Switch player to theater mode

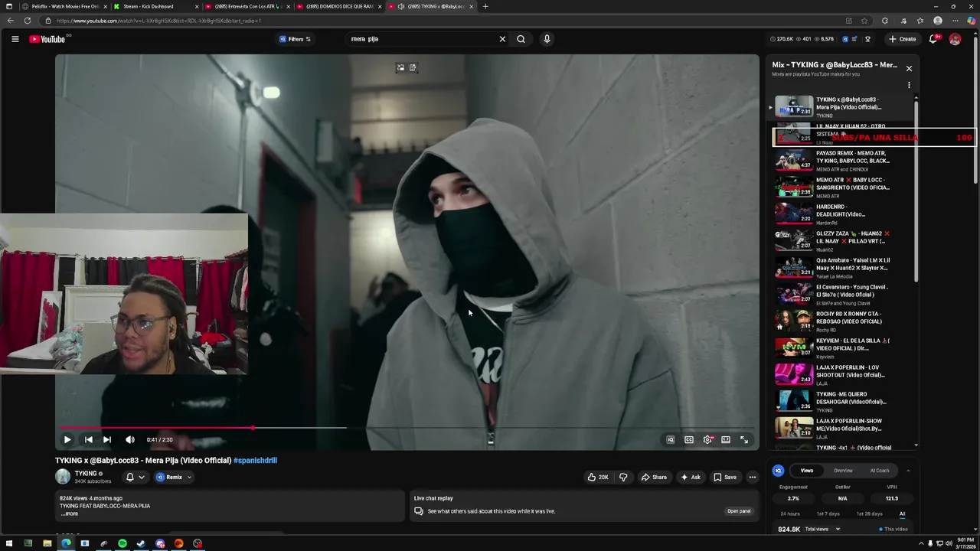pyautogui.click(x=726, y=439)
